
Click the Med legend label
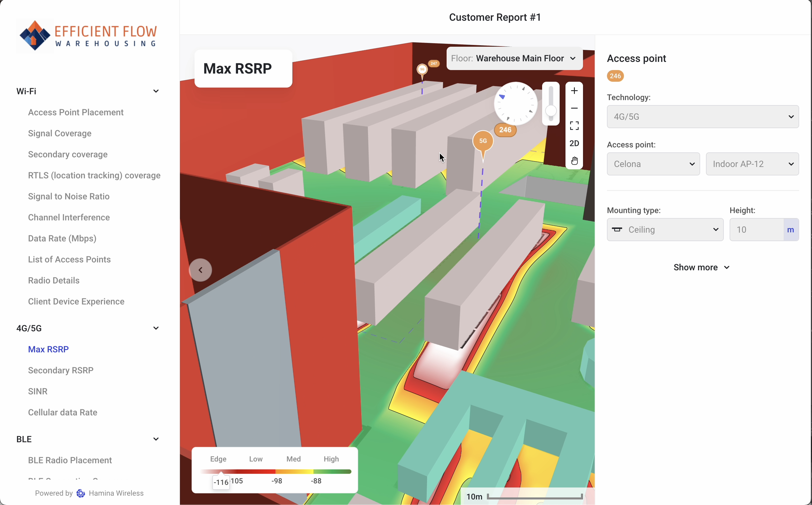click(x=293, y=459)
